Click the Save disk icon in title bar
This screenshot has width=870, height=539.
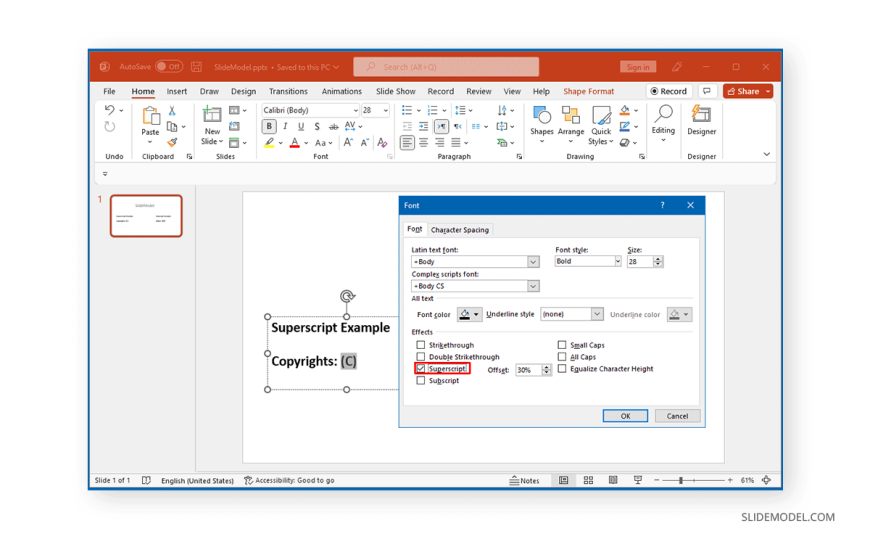coord(196,67)
